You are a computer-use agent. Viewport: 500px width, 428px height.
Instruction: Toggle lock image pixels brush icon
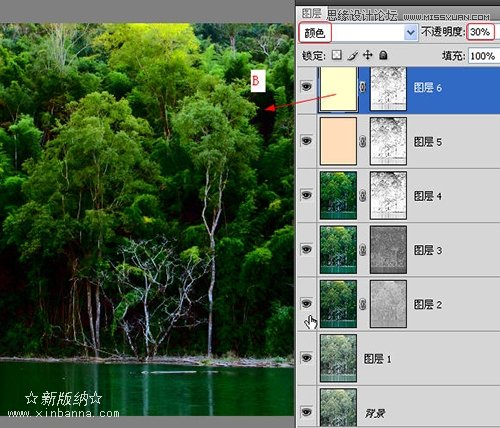[x=352, y=55]
